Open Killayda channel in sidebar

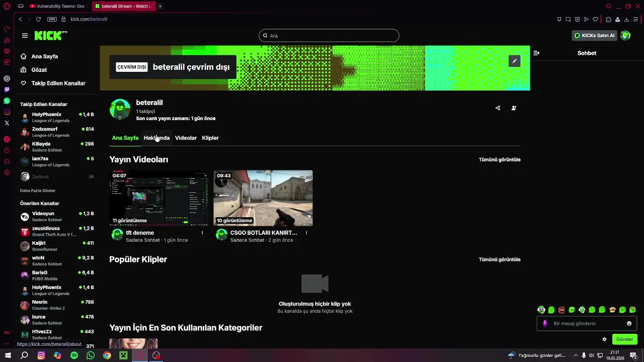(57, 147)
